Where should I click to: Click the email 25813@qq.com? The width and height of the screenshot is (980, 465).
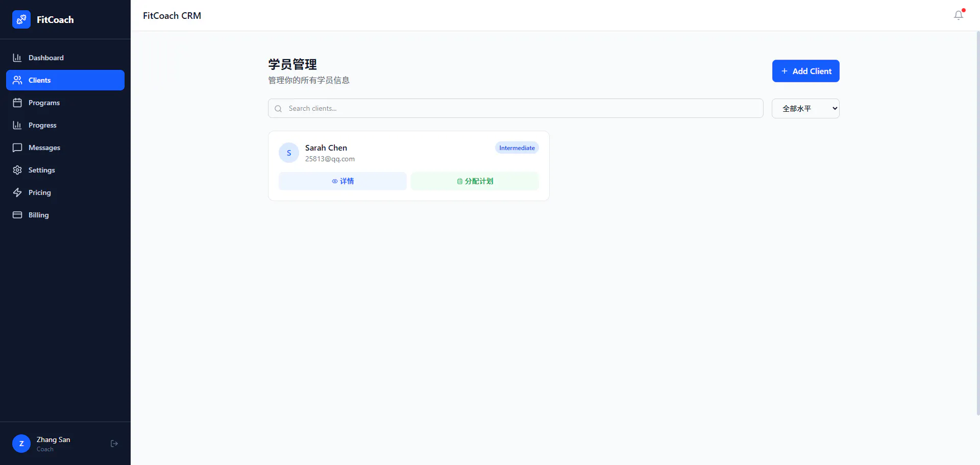click(330, 159)
